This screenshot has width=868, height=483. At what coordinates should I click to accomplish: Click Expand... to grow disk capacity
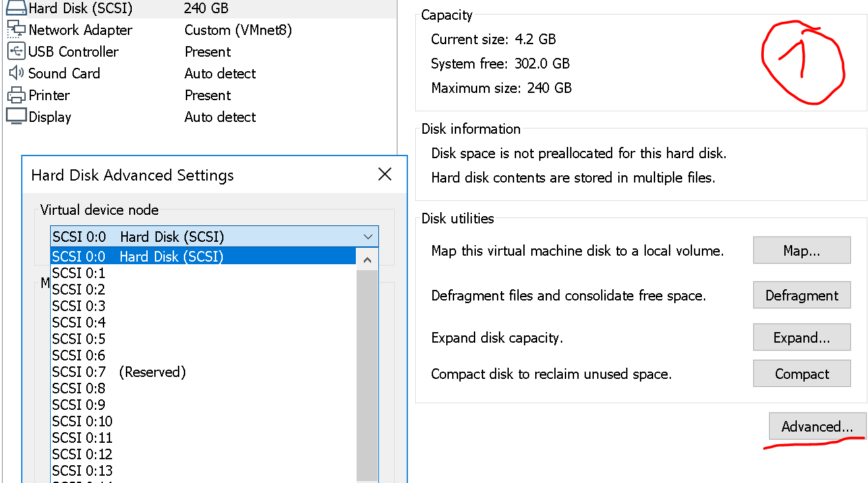tap(801, 337)
